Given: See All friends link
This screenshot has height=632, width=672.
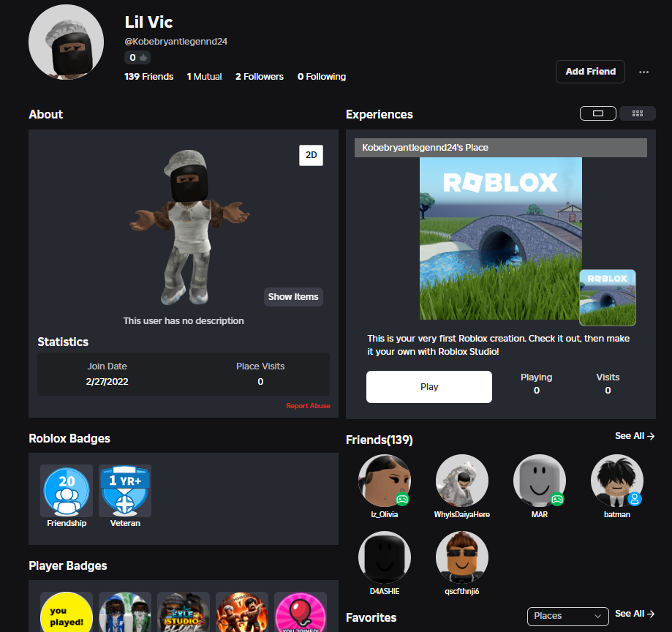Looking at the screenshot, I should click(x=635, y=436).
